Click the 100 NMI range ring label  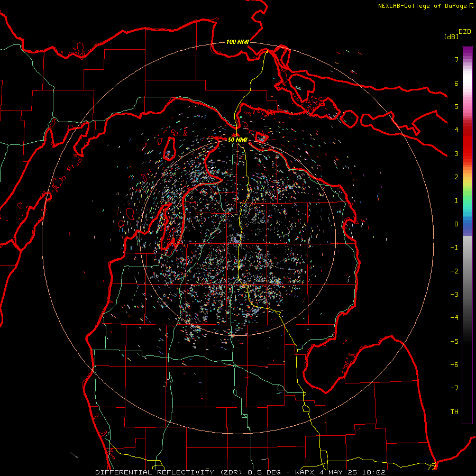click(237, 42)
